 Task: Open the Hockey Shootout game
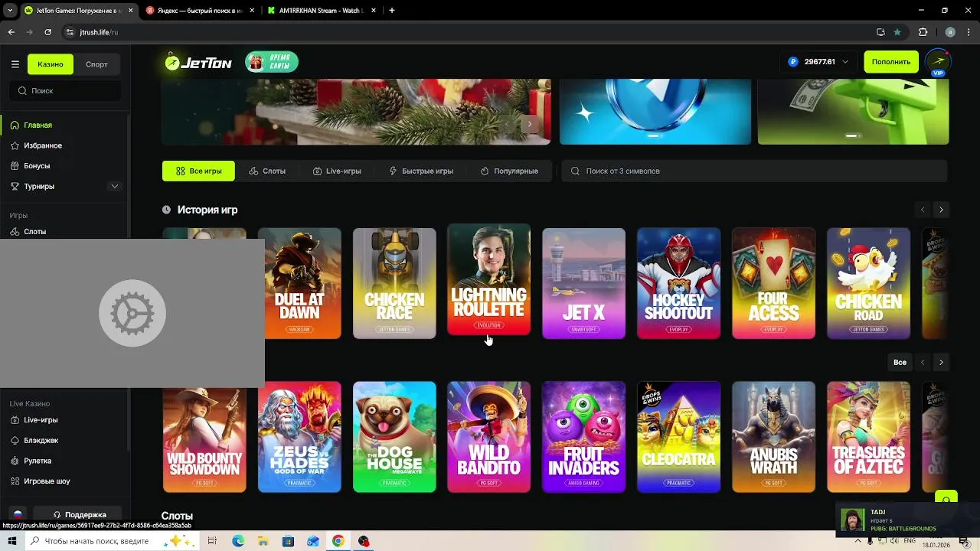678,283
